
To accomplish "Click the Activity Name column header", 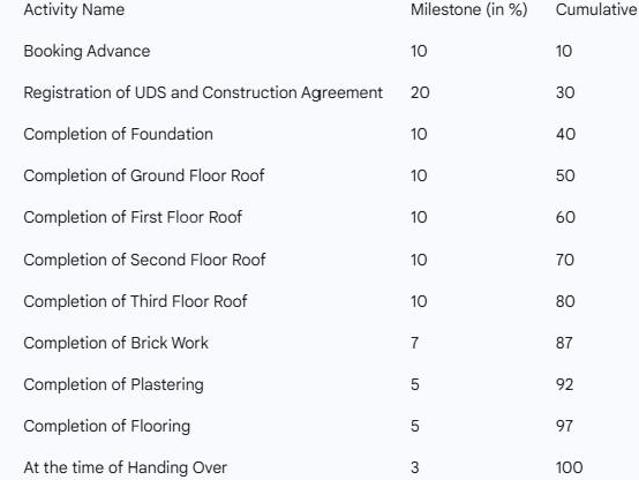I will 74,10.
